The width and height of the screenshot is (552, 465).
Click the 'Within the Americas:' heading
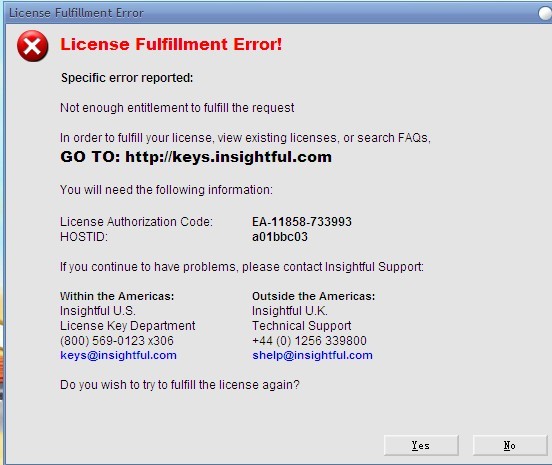[117, 296]
